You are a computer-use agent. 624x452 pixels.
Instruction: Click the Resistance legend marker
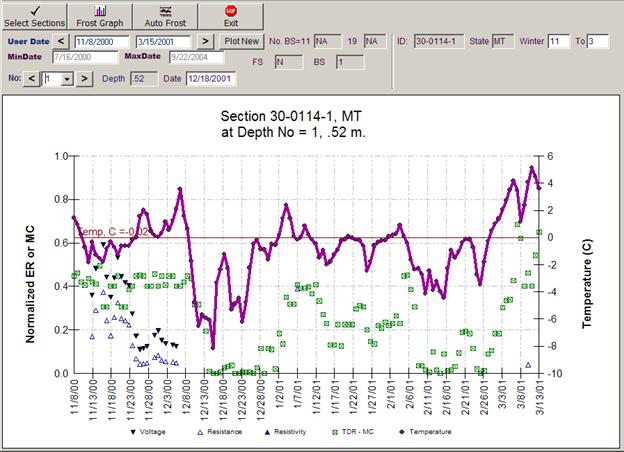pos(201,432)
